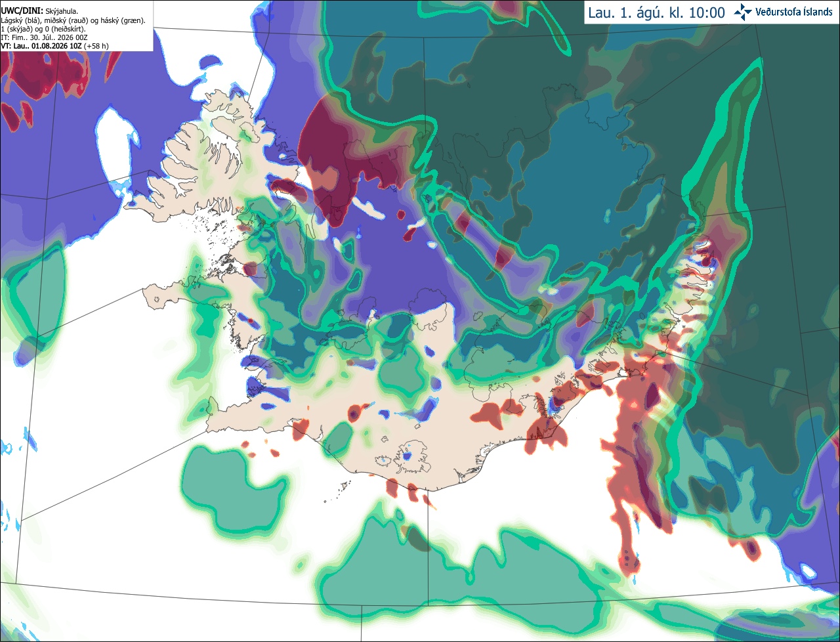Image resolution: width=840 pixels, height=642 pixels.
Task: Click the 1 (skýjað) og 0 (heiðskírt) line
Action: (x=43, y=29)
